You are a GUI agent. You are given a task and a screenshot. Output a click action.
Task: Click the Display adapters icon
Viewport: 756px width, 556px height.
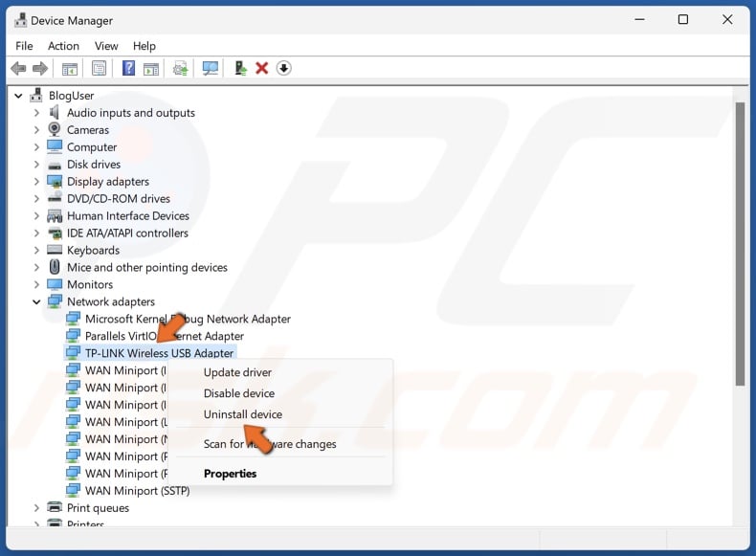pyautogui.click(x=55, y=181)
